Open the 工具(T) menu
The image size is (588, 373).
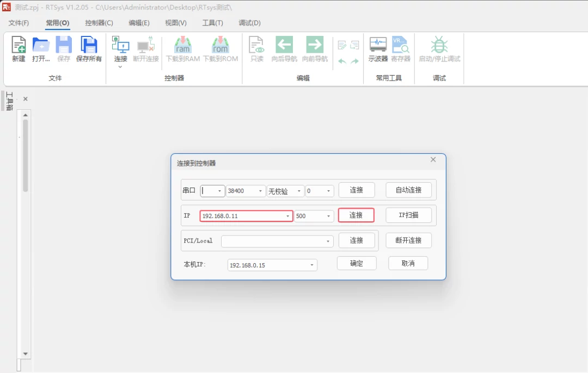(213, 23)
